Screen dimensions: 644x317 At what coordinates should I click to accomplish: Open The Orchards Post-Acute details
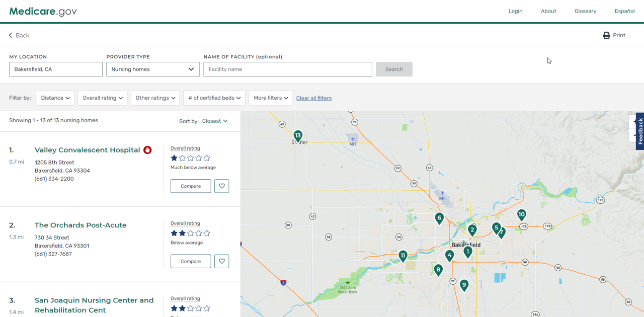click(80, 225)
